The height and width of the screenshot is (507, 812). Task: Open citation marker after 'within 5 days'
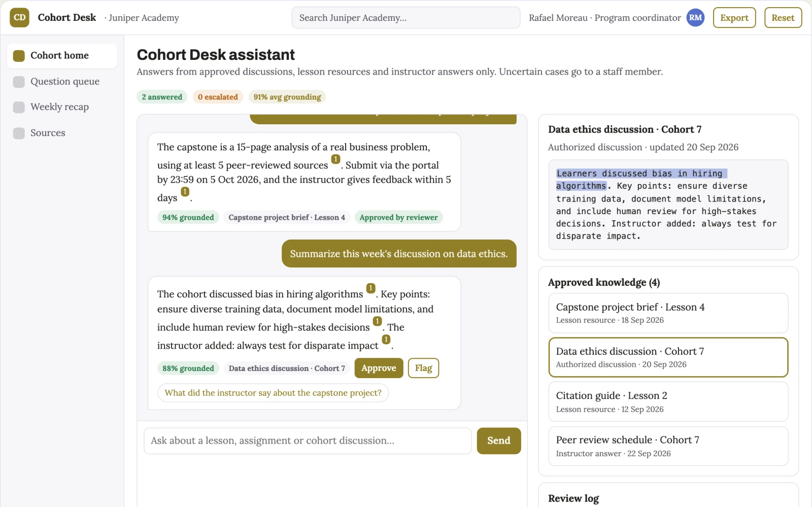(185, 192)
